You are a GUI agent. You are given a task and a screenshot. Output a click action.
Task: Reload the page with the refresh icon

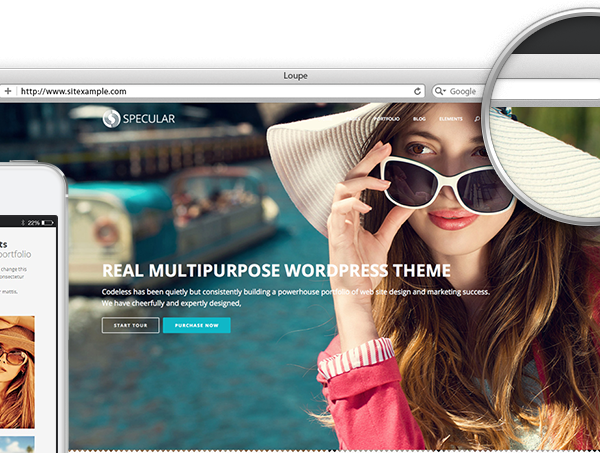point(417,91)
